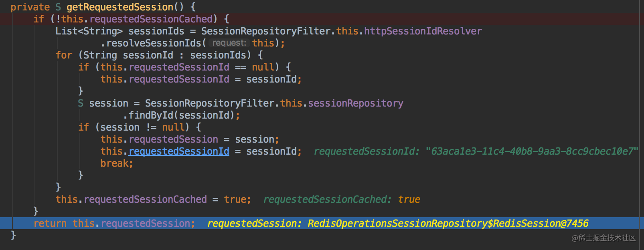Click the httpSessionIdResolver field reference
644x250 pixels.
coord(423,31)
